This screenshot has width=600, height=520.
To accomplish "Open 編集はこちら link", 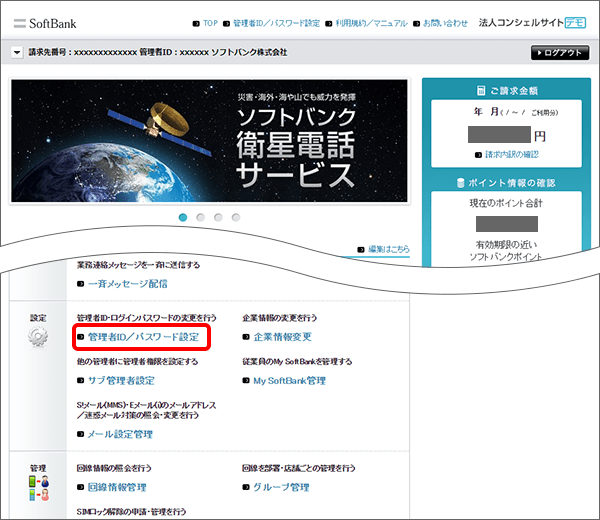I will click(x=389, y=249).
